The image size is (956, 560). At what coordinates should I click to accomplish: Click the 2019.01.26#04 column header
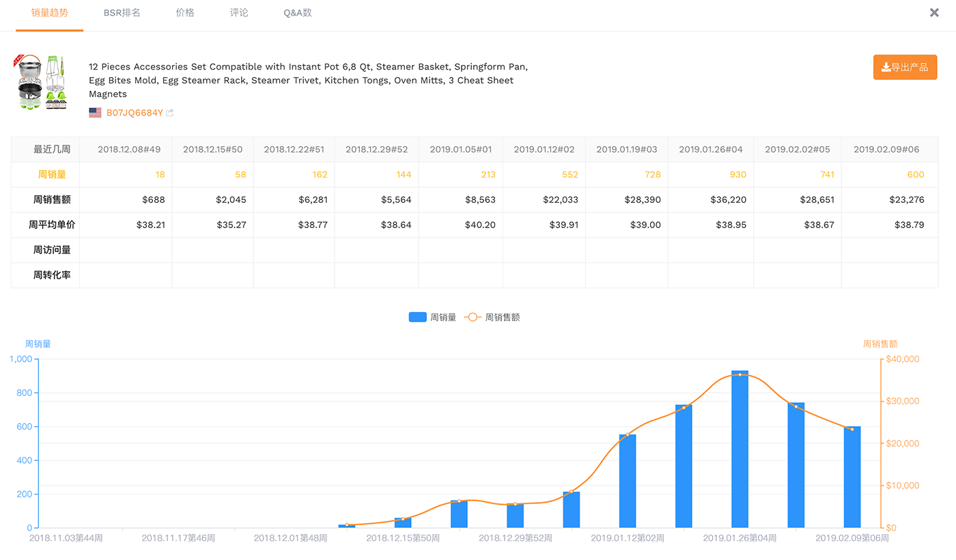coord(710,150)
